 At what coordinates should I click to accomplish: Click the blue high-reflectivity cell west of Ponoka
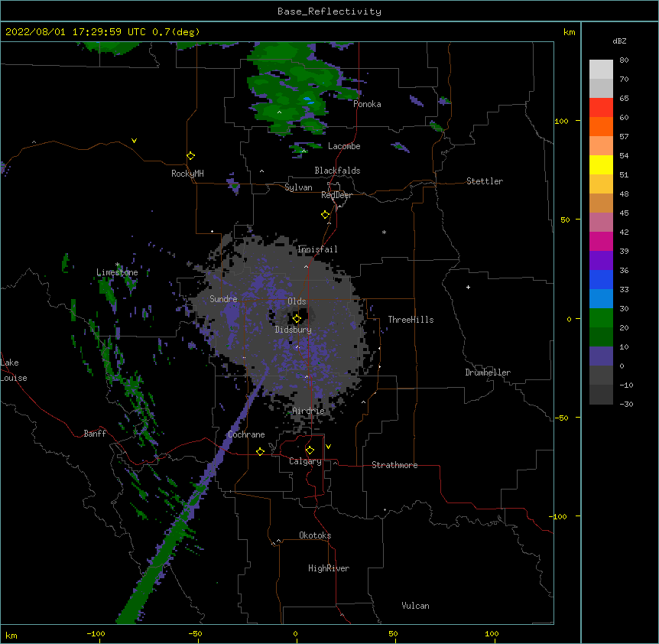(x=309, y=100)
